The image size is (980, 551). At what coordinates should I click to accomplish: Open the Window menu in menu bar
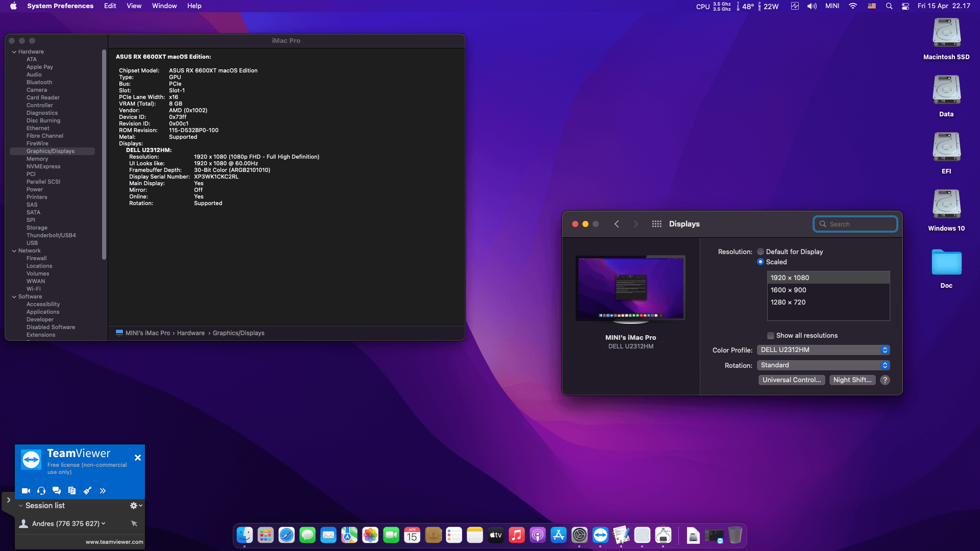[164, 6]
